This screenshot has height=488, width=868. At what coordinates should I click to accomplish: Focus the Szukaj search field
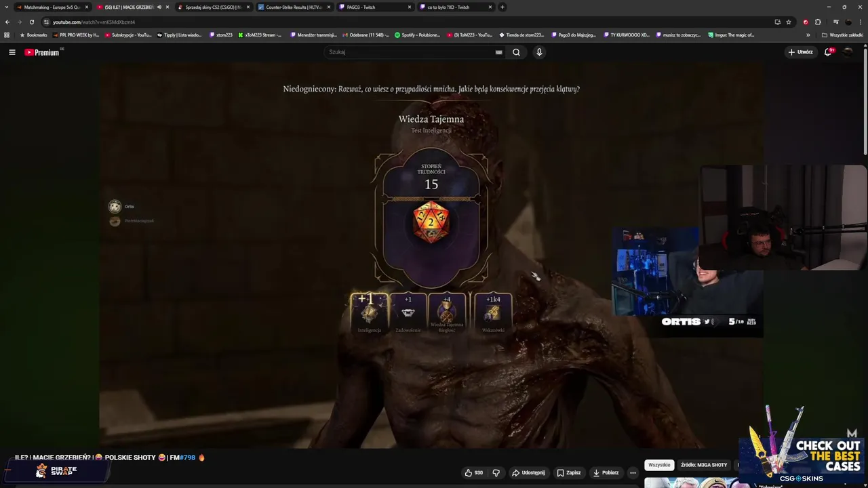[x=410, y=52]
